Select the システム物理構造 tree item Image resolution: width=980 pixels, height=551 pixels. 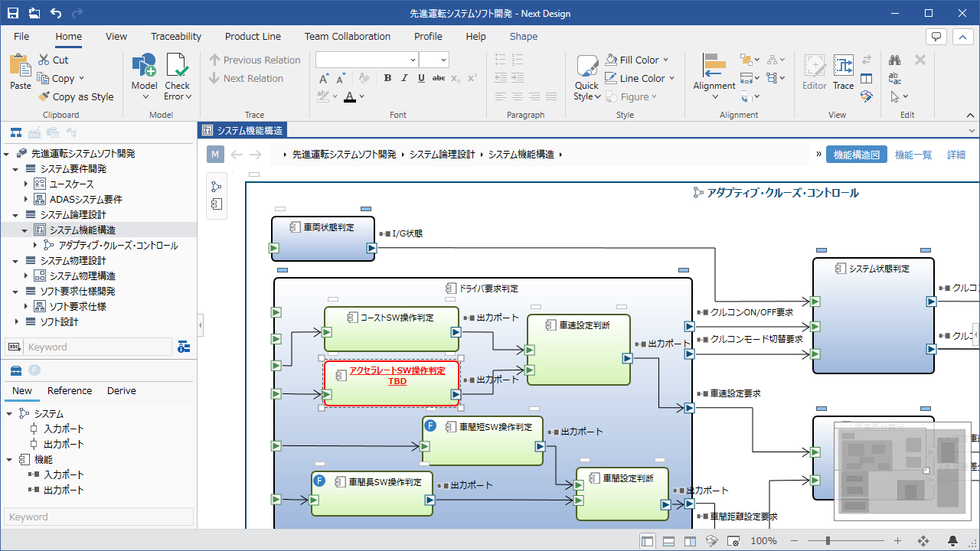click(83, 276)
